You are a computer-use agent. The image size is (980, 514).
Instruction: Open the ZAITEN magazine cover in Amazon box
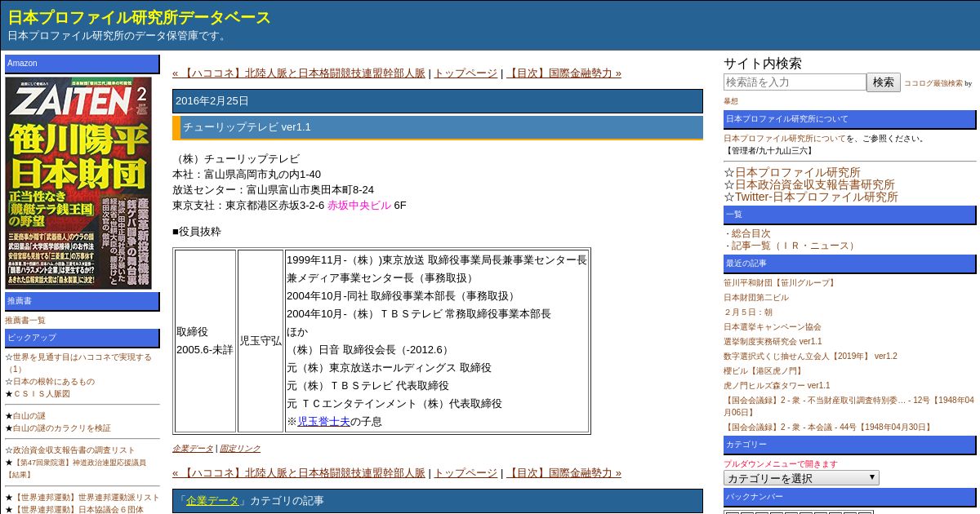point(78,183)
